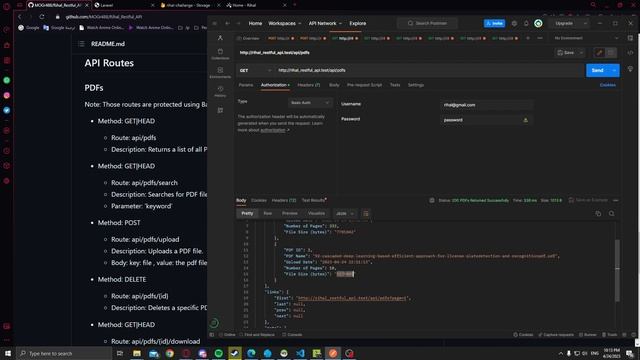This screenshot has width=640, height=360.
Task: Switch response view to Visualize
Action: [x=316, y=213]
